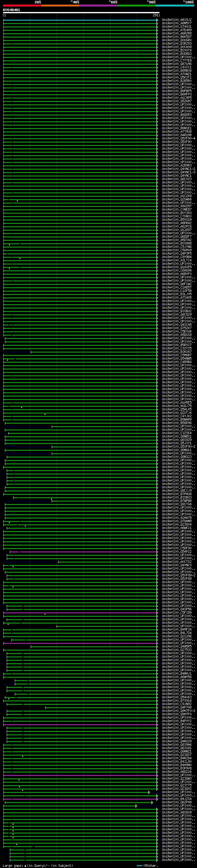Viewport: 197px width, 868px height.
Task: Select the UniRef100_B2B5R0 label
Action: pos(177,81)
